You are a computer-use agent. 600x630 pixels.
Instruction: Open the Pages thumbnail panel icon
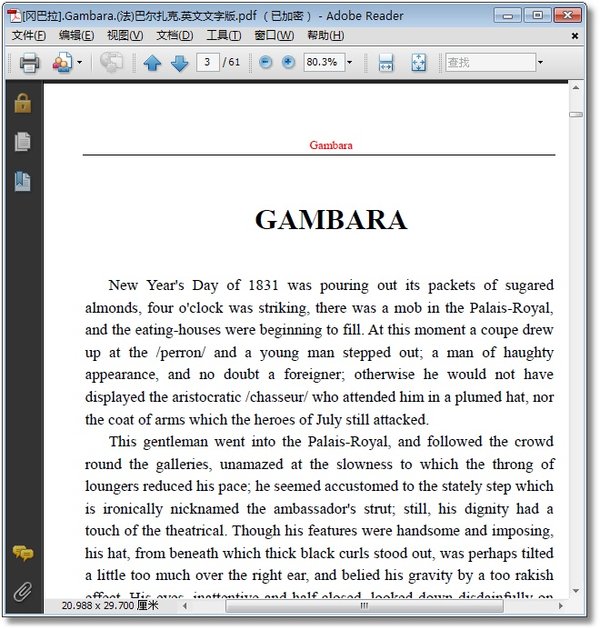point(23,142)
